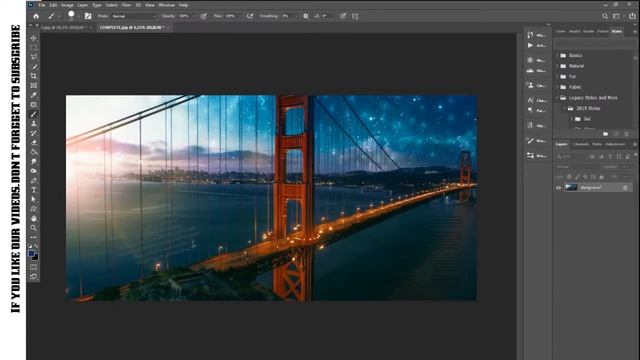Open the Filter menu
Image resolution: width=640 pixels, height=360 pixels.
(126, 5)
